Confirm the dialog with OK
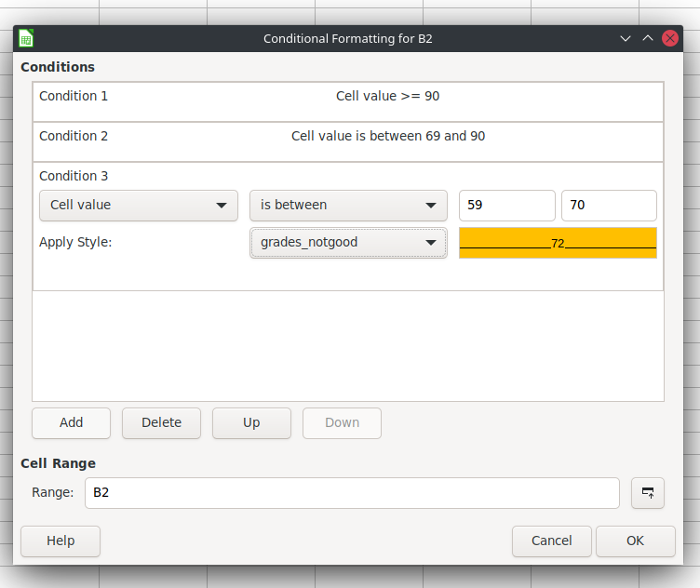Screen dimensions: 700x588 click(635, 541)
